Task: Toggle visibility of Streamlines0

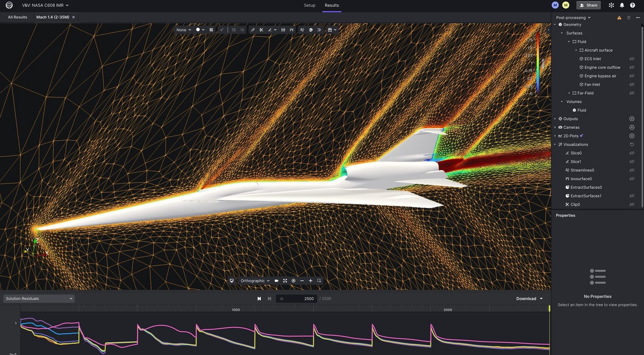Action: click(x=632, y=170)
